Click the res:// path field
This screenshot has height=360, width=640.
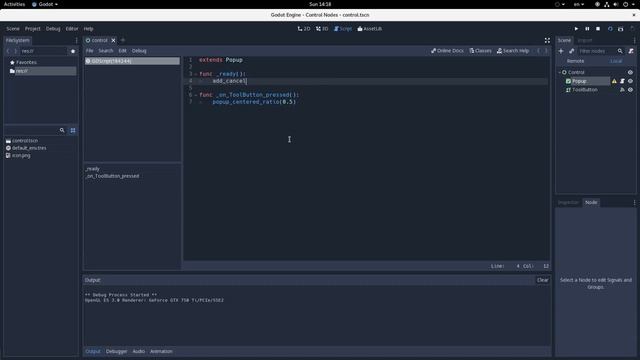click(x=43, y=51)
